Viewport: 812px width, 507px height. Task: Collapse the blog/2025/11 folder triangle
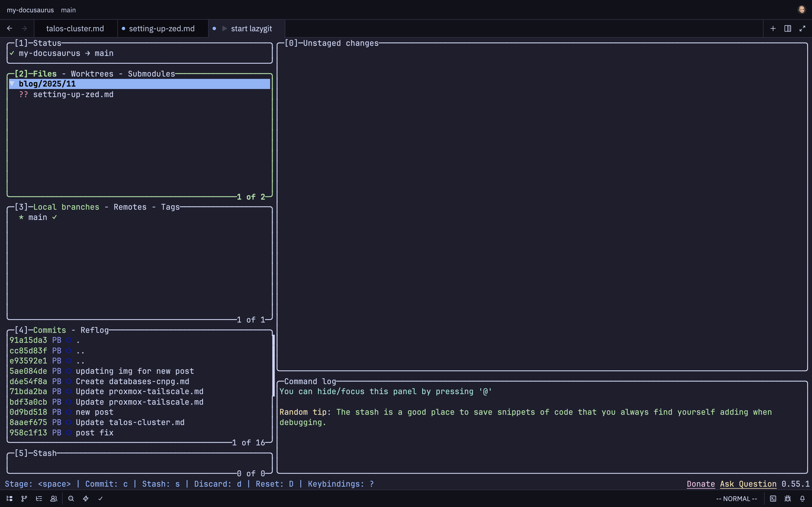[x=12, y=83]
